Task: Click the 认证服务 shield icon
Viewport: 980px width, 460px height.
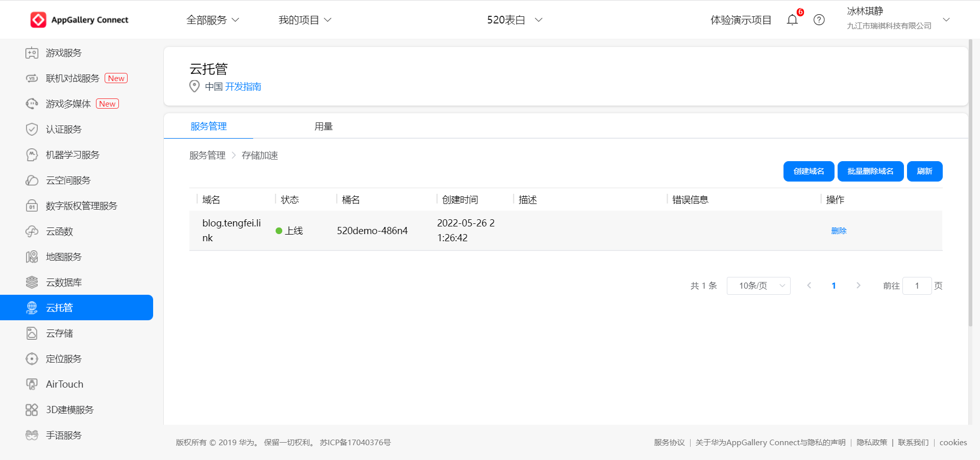Action: click(32, 130)
